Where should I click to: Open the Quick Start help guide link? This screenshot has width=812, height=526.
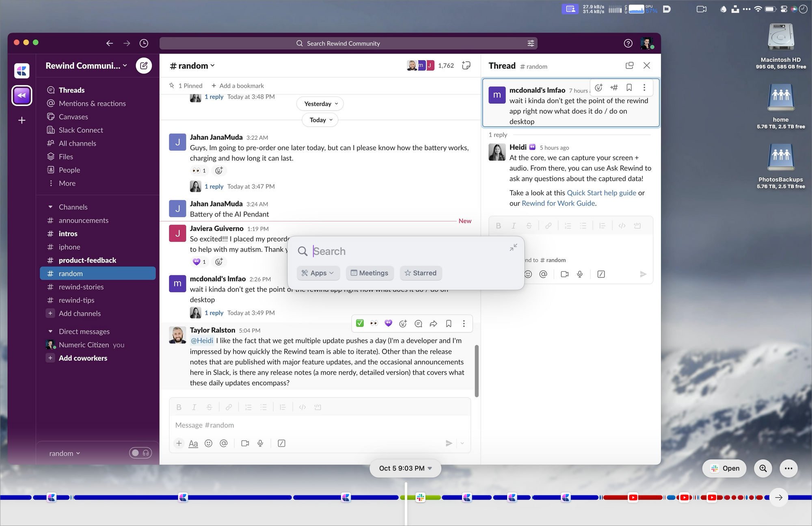coord(601,193)
